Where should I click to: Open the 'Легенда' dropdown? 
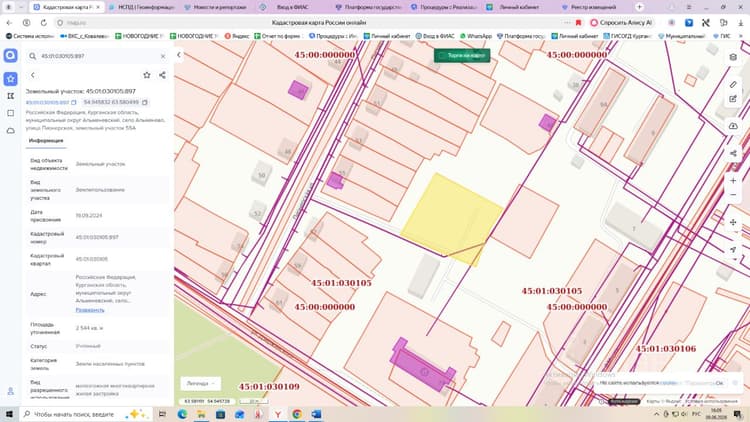click(200, 383)
